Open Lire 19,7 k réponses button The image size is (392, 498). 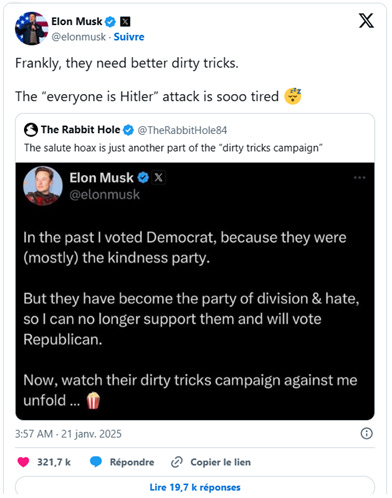click(195, 487)
